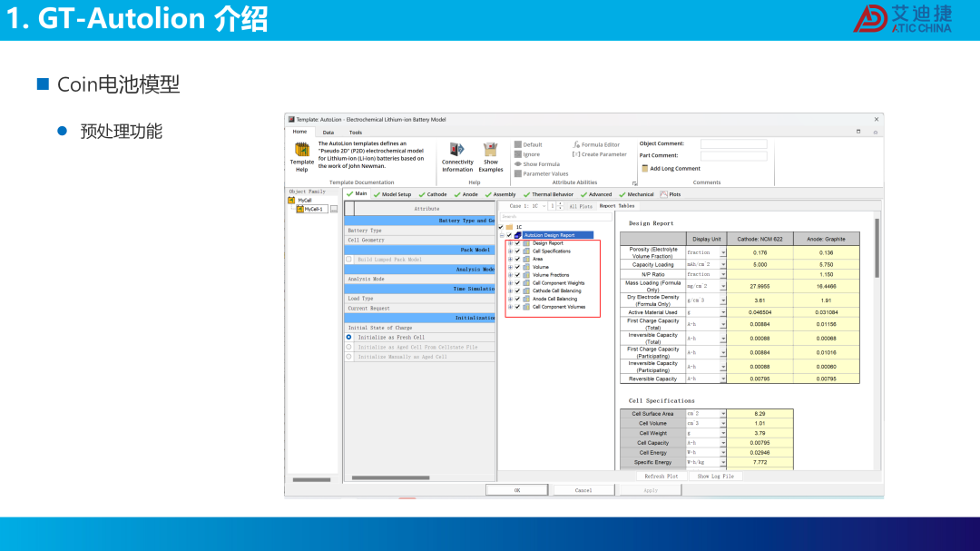Viewport: 980px width, 551px height.
Task: Open the Thermal Behavior tab
Action: point(548,194)
